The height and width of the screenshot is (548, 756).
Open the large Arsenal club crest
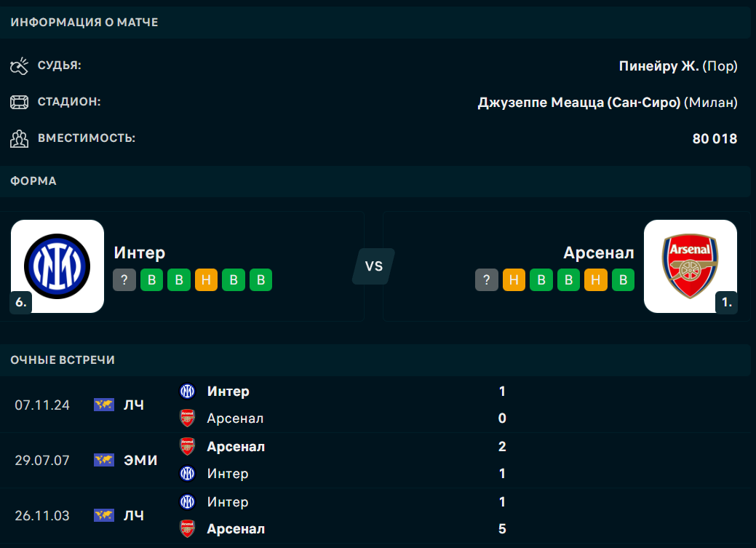coord(690,266)
